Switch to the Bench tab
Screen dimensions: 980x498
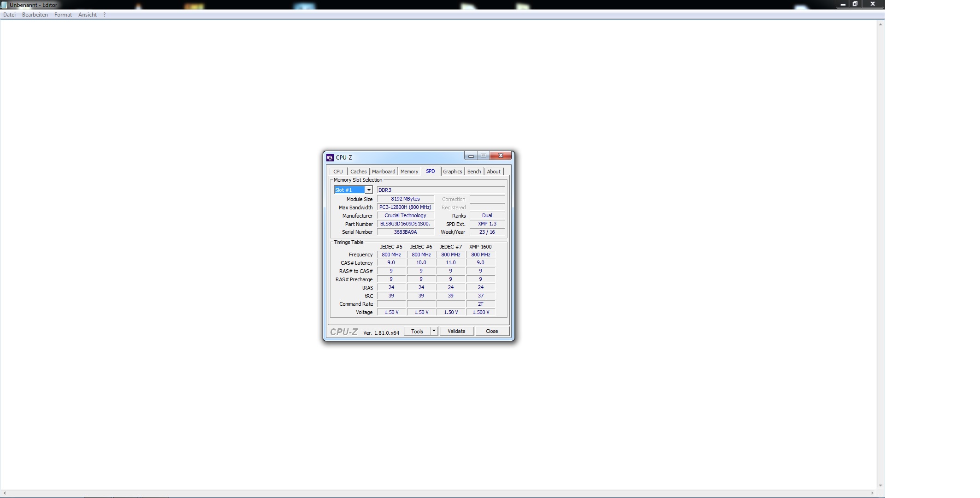coord(474,172)
